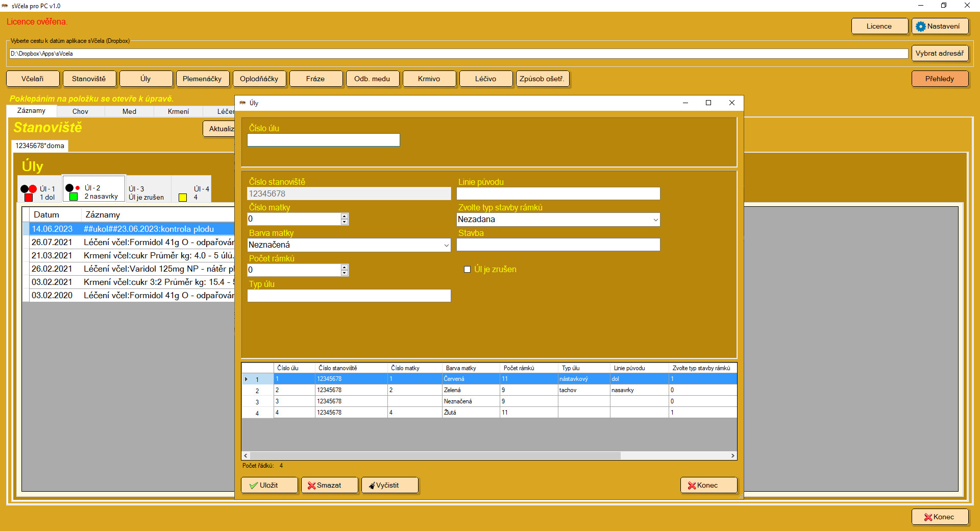Select the 21.03.2021 Krmení včel record

(x=129, y=255)
